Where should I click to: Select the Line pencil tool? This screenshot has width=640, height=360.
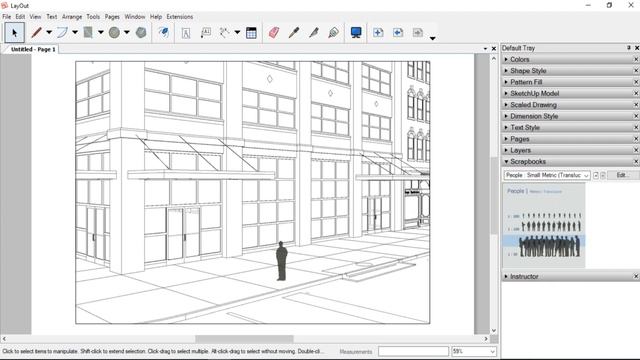click(36, 33)
